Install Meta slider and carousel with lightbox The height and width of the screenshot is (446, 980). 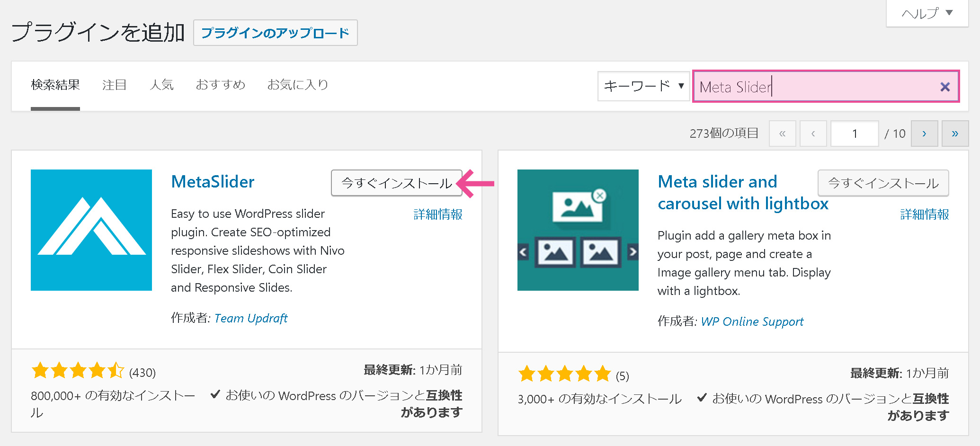(x=883, y=183)
